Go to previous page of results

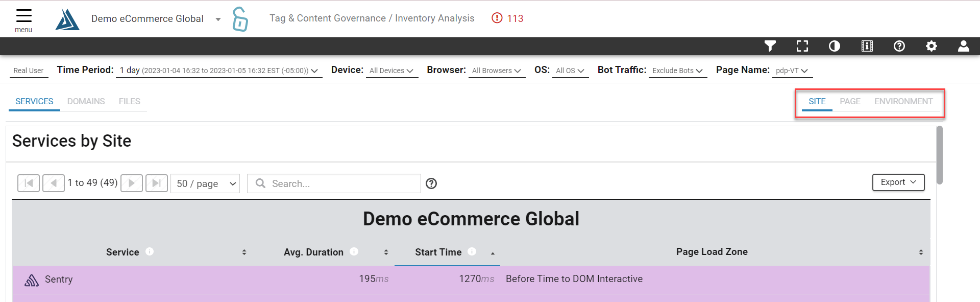coord(54,183)
